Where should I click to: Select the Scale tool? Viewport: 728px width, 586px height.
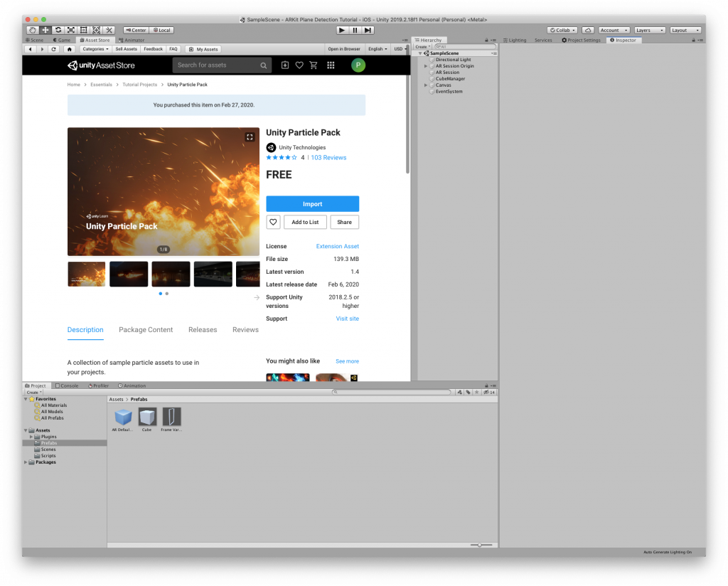(x=71, y=30)
